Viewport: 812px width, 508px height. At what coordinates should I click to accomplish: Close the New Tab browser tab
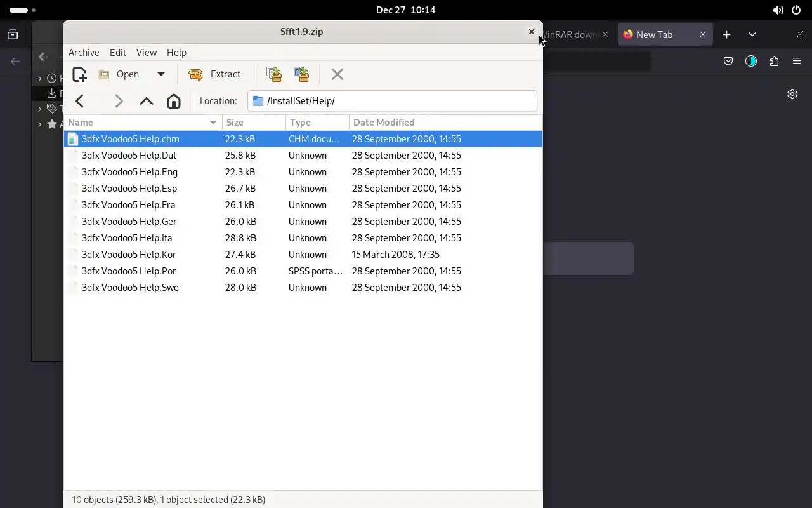(x=703, y=35)
